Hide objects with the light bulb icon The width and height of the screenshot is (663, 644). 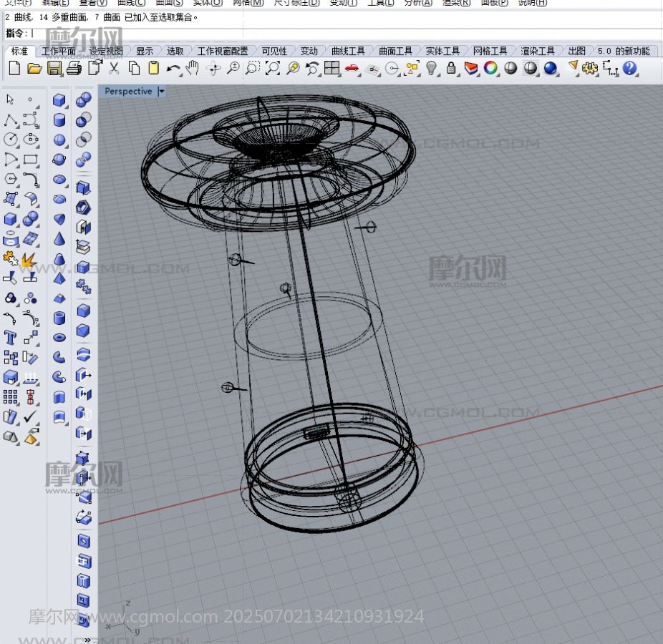point(431,68)
